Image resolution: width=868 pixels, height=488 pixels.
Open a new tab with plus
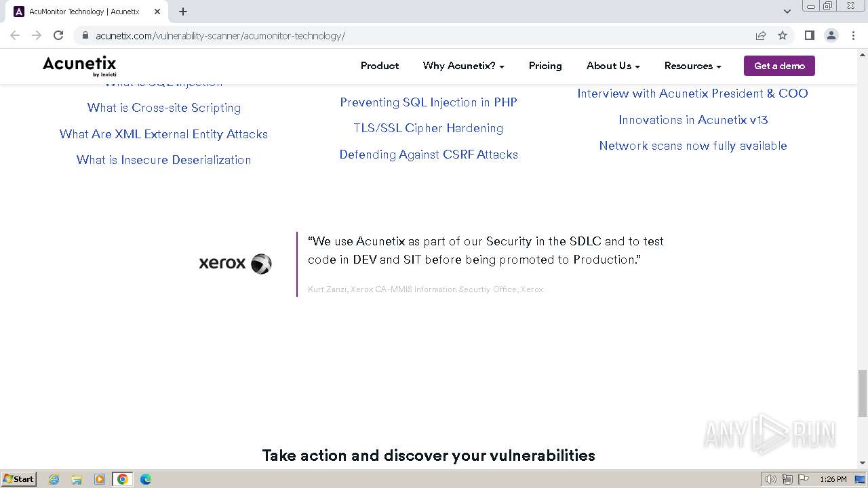point(183,12)
